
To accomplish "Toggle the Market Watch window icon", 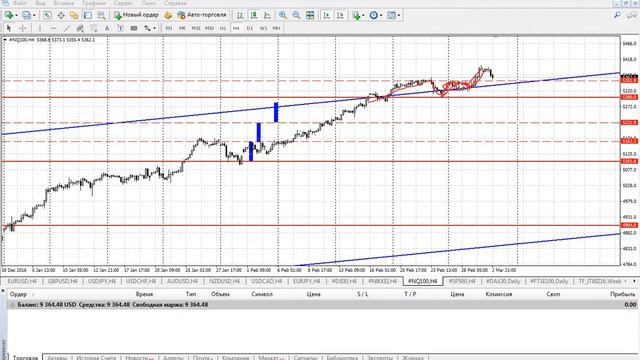I will click(47, 16).
